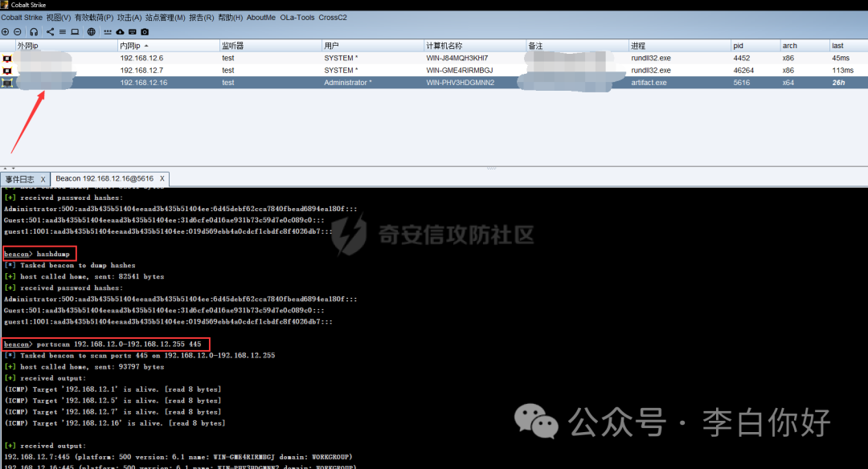This screenshot has height=469, width=868.
Task: Click beacon icon for 192.168.12.16 row
Action: tap(7, 83)
